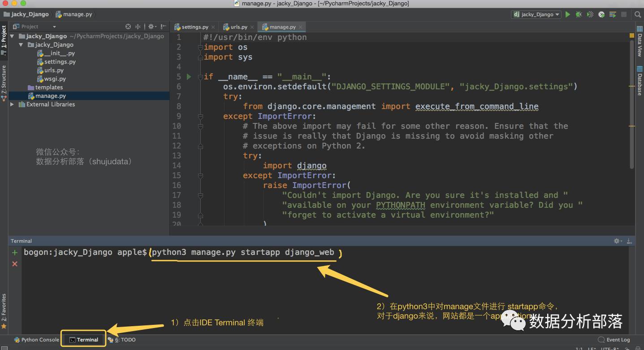Click Collapse All icon in Project panel
The image size is (644, 350).
pos(138,26)
